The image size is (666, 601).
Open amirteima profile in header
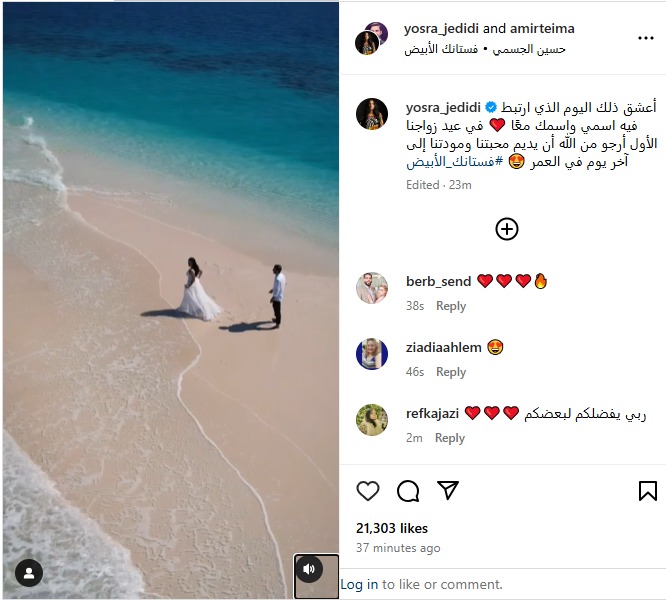click(542, 28)
